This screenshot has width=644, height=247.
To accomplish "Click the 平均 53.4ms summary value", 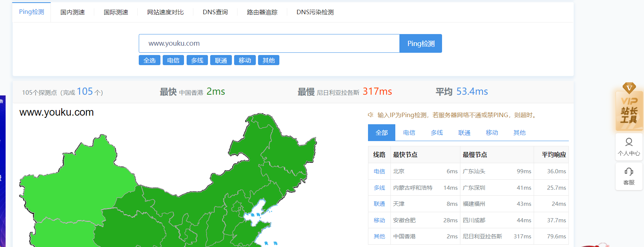I will [472, 91].
